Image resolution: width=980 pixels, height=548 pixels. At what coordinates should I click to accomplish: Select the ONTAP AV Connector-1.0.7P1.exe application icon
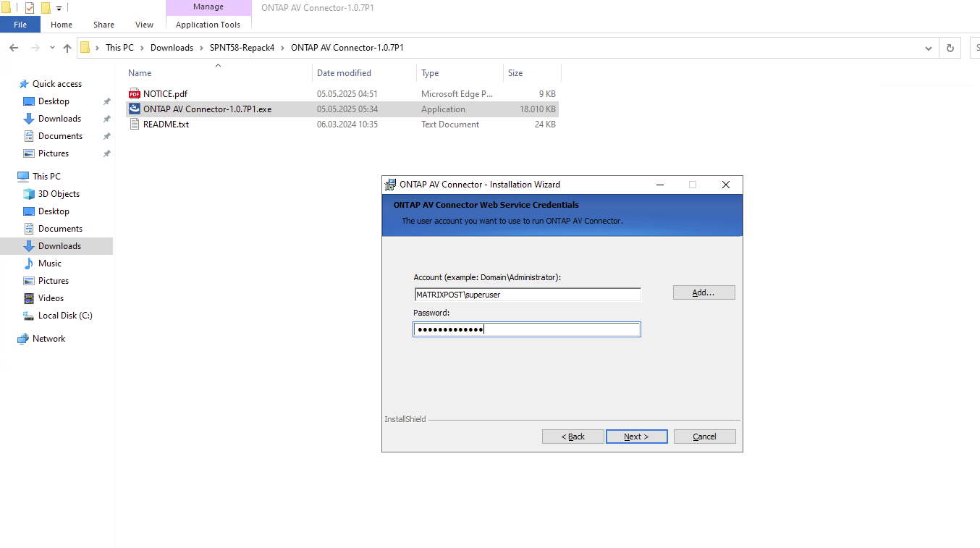point(134,109)
